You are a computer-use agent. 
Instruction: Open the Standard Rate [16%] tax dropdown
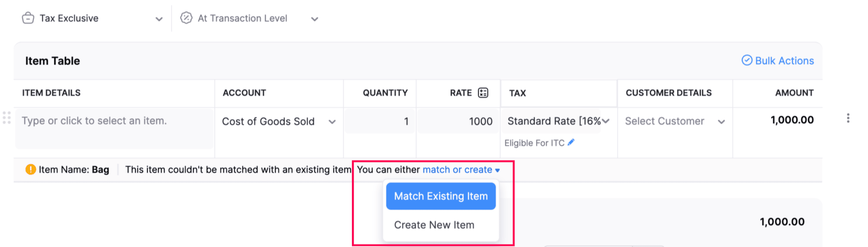tap(606, 121)
